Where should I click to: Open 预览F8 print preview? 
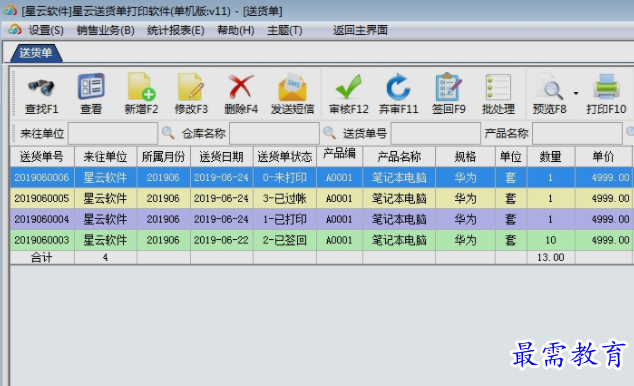pyautogui.click(x=549, y=93)
